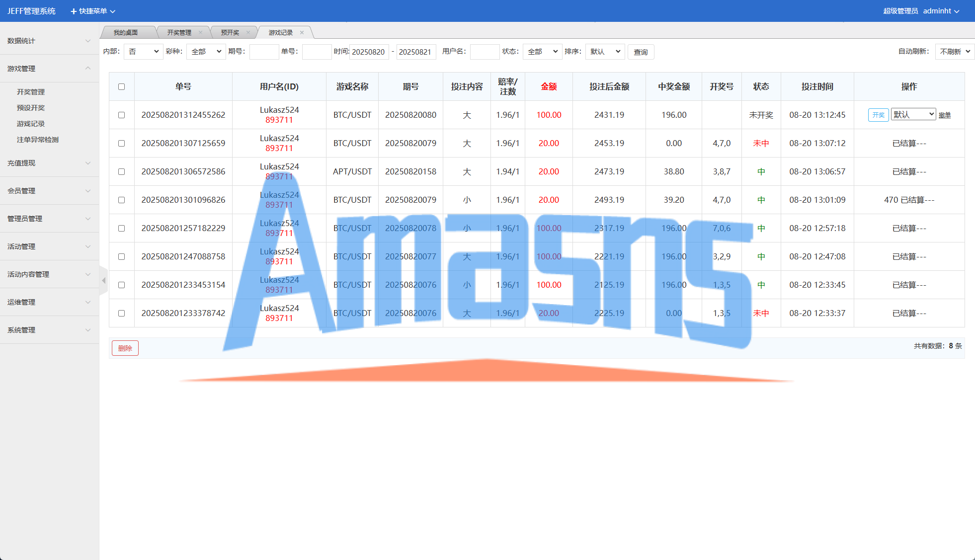Click the plus icon for 快捷菜单
This screenshot has width=975, height=560.
coord(74,11)
